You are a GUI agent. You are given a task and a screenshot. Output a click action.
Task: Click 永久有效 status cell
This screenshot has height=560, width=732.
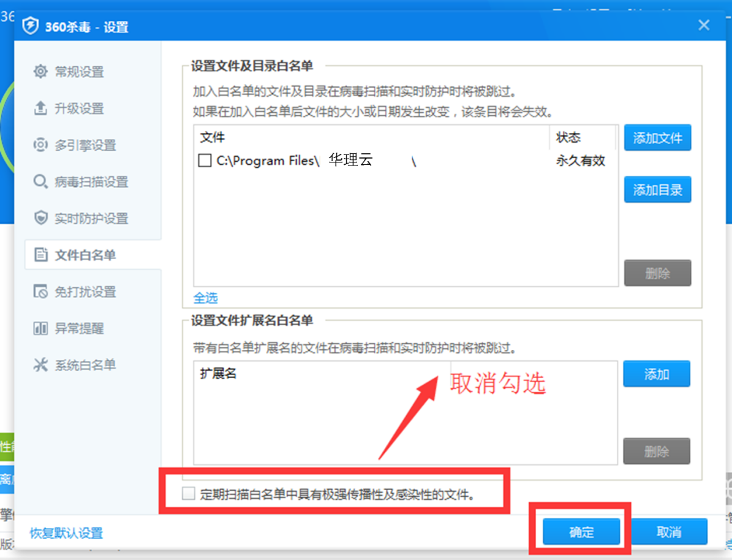click(580, 161)
